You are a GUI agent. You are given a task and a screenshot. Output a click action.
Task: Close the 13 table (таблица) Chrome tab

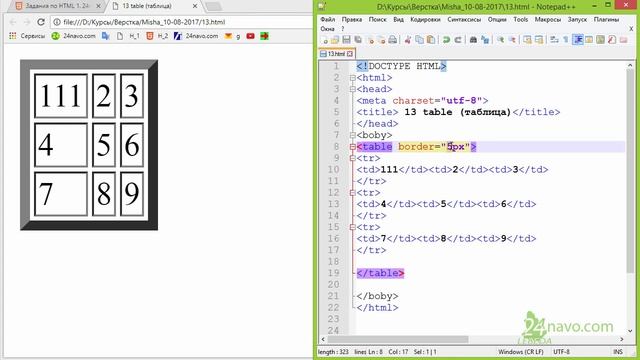195,6
